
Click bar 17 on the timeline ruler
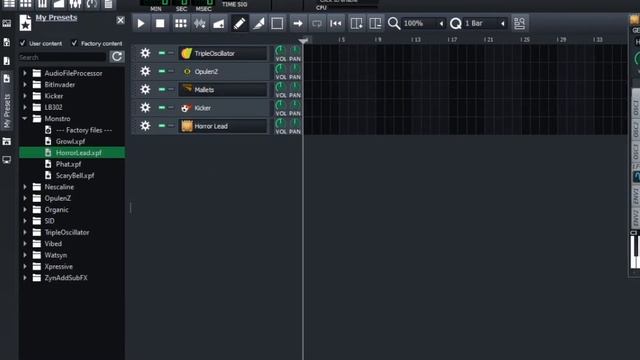pyautogui.click(x=452, y=40)
